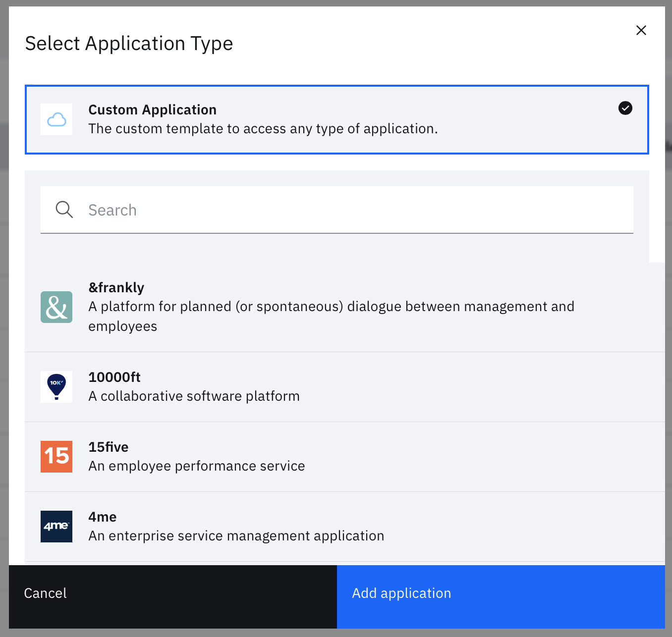This screenshot has height=637, width=672.
Task: Confirm with Add application button
Action: click(x=501, y=597)
